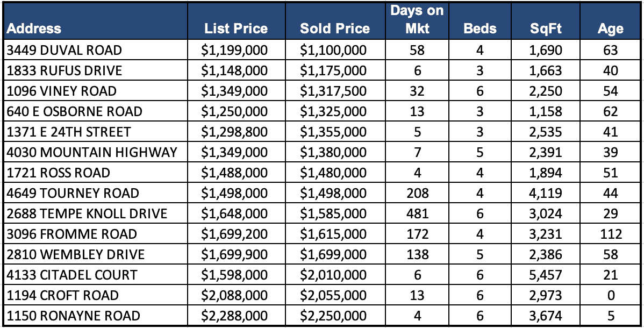Viewport: 644px width, 328px height.
Task: Select the 4030 MOUNTAIN HIGHWAY cell
Action: [92, 153]
